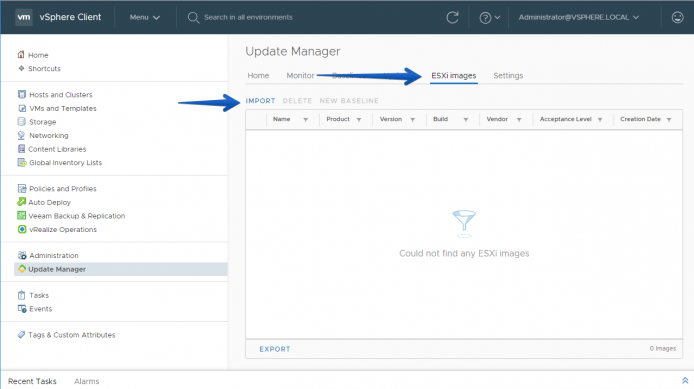Filter the Creation Date column
Screen dimensions: 694x389
pyautogui.click(x=669, y=119)
